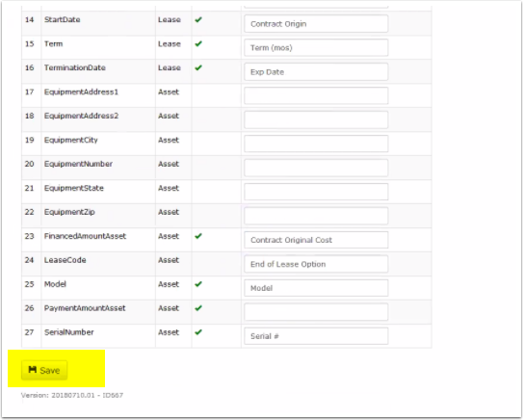The width and height of the screenshot is (523, 420).
Task: Click the empty EquipmentAddress1 input field
Action: [316, 95]
